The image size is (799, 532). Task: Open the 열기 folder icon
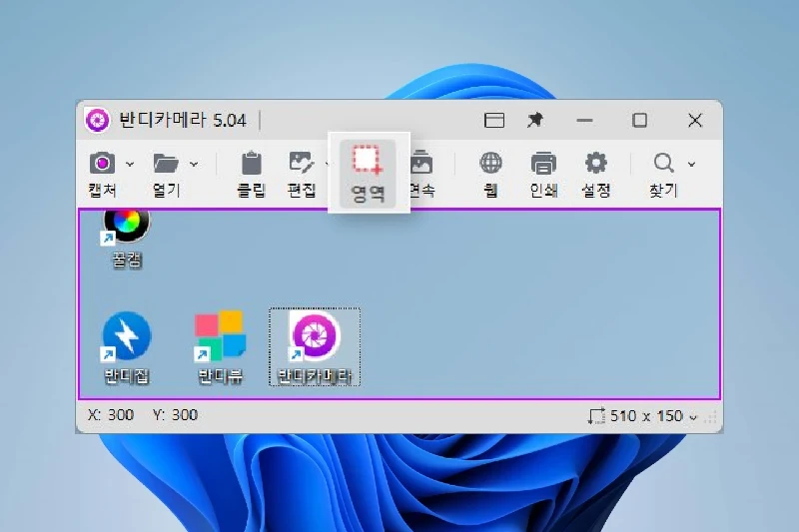[x=166, y=164]
